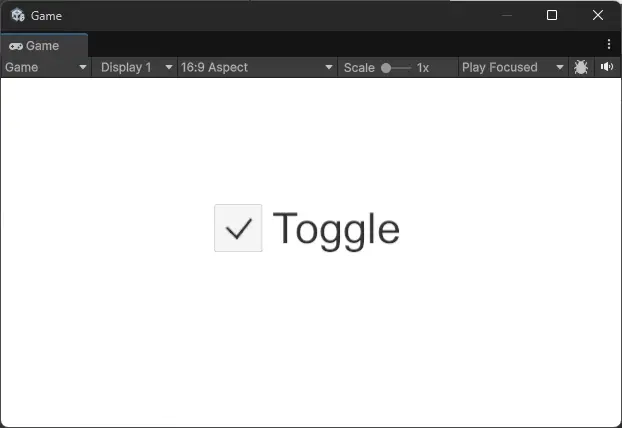Open the Play Focused dropdown

[x=513, y=67]
